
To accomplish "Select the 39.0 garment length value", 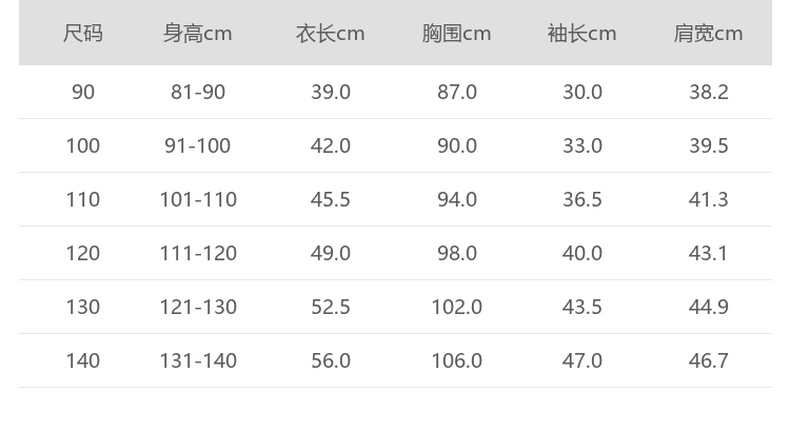I will [330, 92].
